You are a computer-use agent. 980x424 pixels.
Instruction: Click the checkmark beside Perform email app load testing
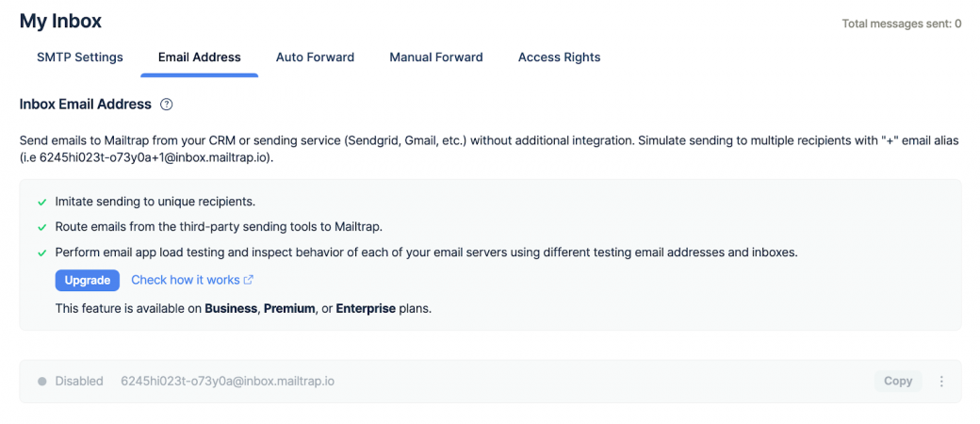point(41,253)
